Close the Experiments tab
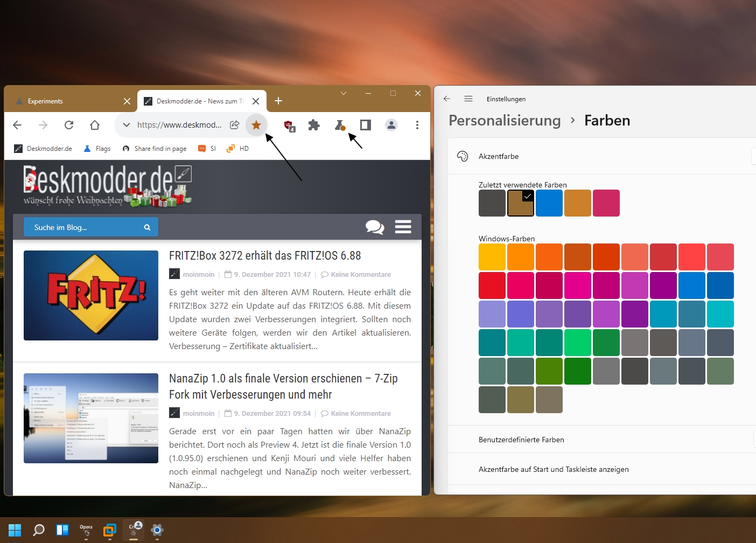Screen dimensions: 756x543 127,101
